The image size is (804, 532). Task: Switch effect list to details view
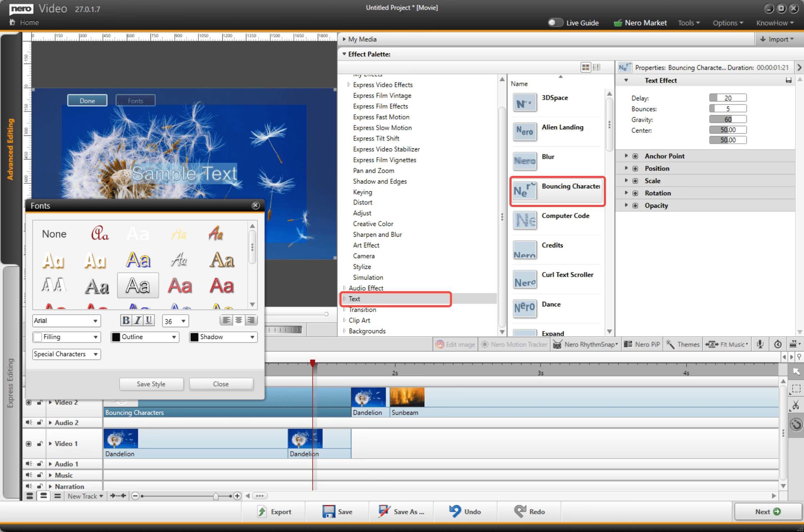coord(597,67)
